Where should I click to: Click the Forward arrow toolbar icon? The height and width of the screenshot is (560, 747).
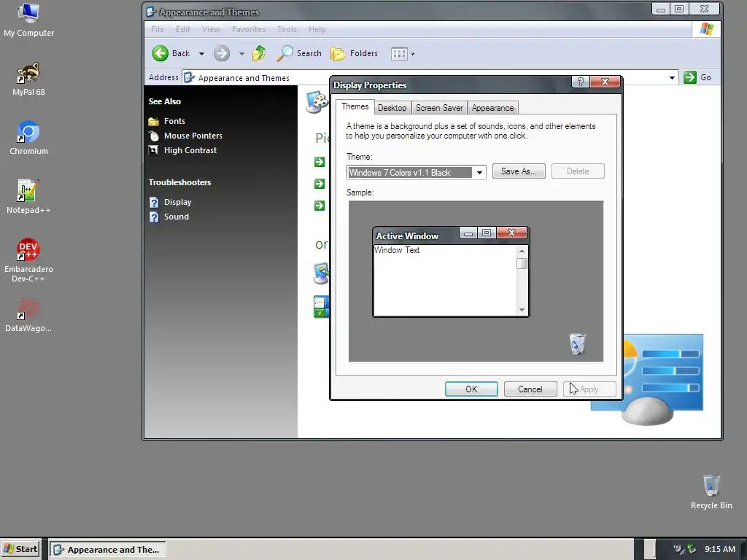pos(222,53)
